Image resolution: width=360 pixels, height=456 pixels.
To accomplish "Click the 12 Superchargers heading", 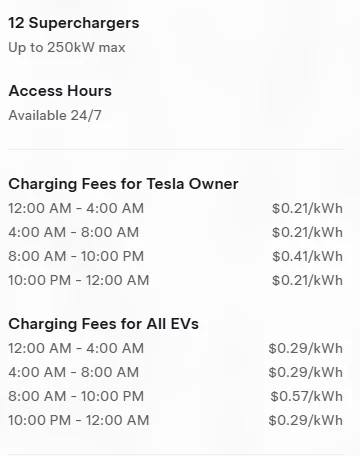I will (x=74, y=24).
